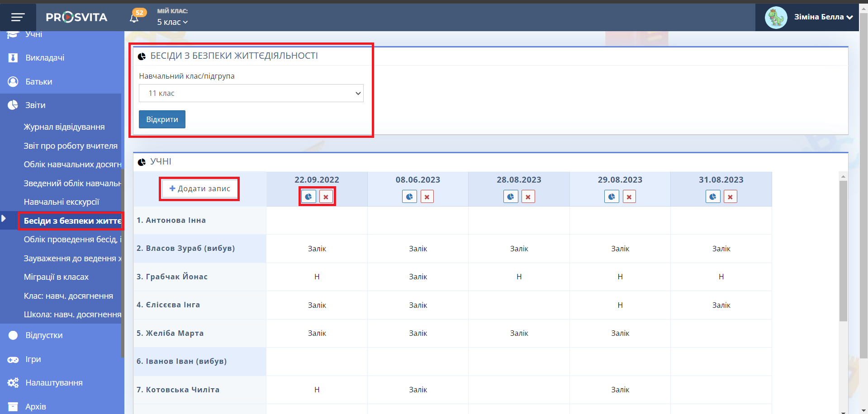This screenshot has height=414, width=868.
Task: Collapse the Звіти sidebar section
Action: (35, 105)
